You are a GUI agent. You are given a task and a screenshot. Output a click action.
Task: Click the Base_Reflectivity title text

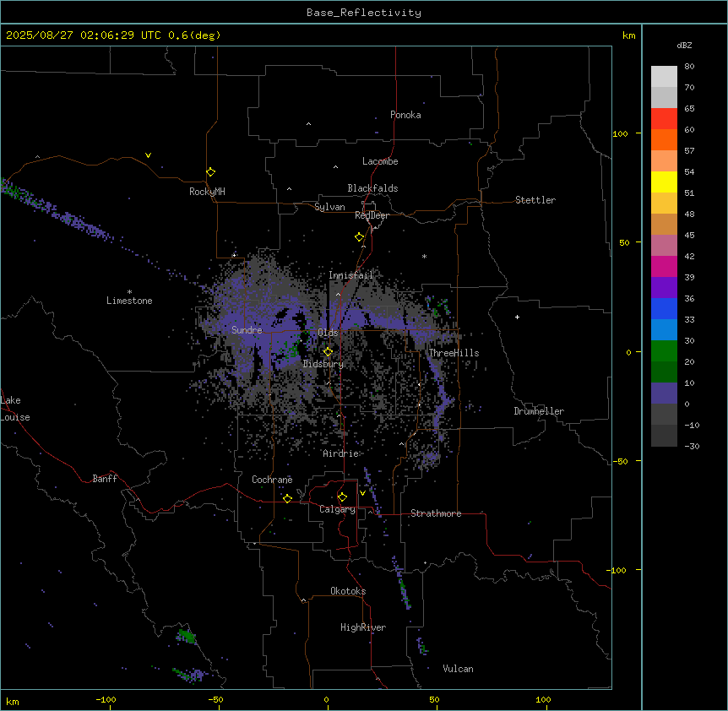coord(364,13)
